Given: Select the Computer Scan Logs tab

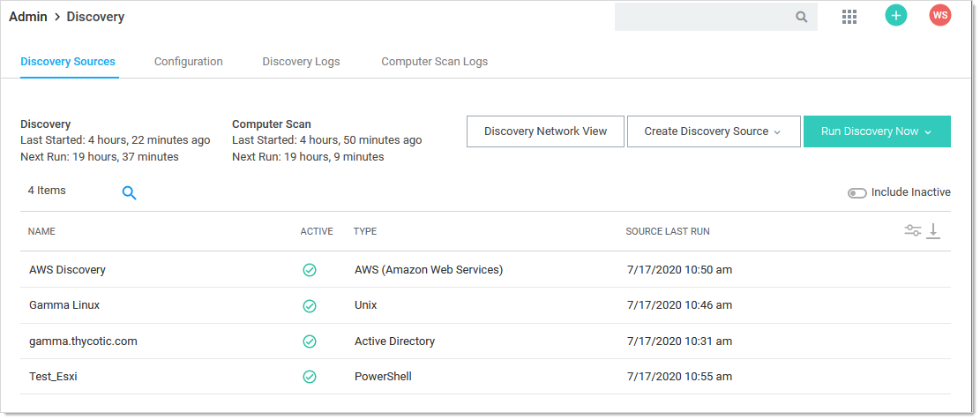Looking at the screenshot, I should click(x=434, y=62).
